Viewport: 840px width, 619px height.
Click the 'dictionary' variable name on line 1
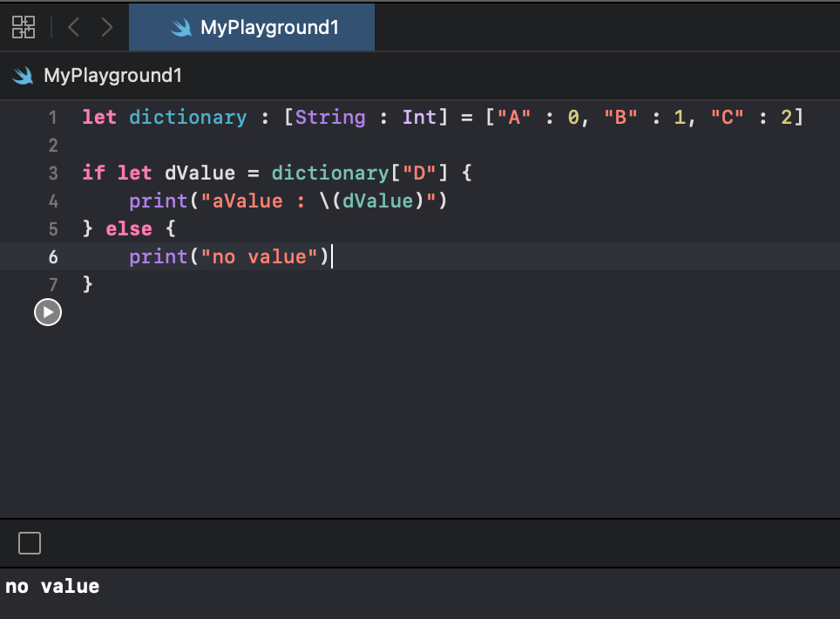188,118
